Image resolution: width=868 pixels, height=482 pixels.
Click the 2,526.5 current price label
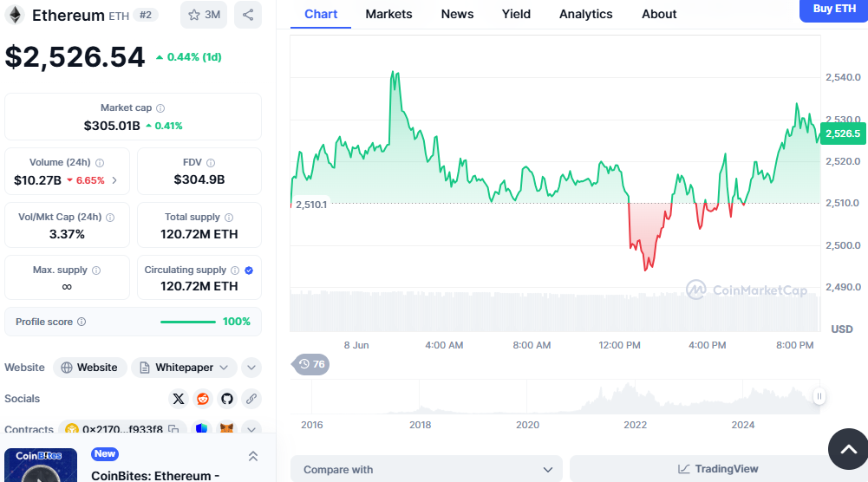pyautogui.click(x=843, y=134)
